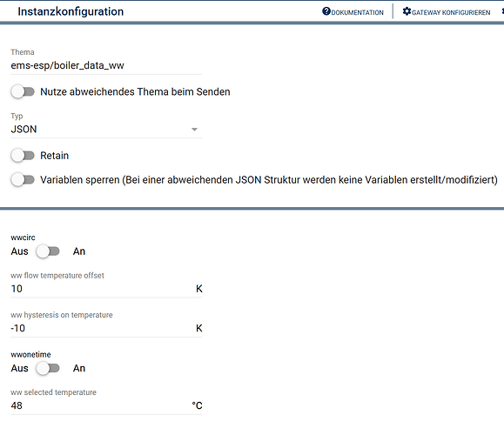The height and width of the screenshot is (435, 504).
Task: Select the An label for wwonetime
Action: click(x=79, y=368)
